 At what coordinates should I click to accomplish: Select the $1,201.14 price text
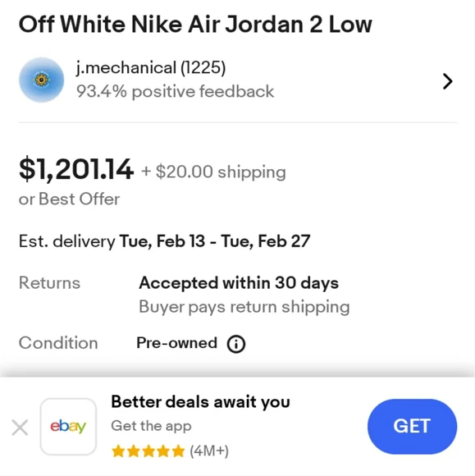coord(75,169)
